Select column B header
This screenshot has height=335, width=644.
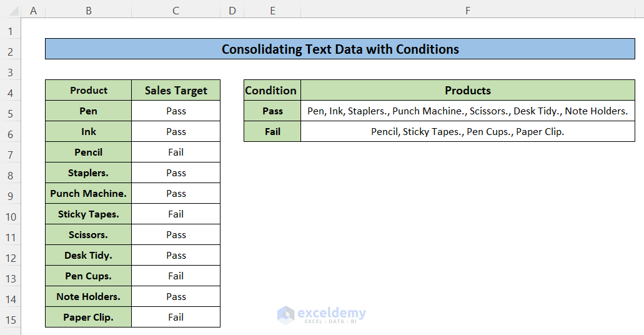(88, 11)
